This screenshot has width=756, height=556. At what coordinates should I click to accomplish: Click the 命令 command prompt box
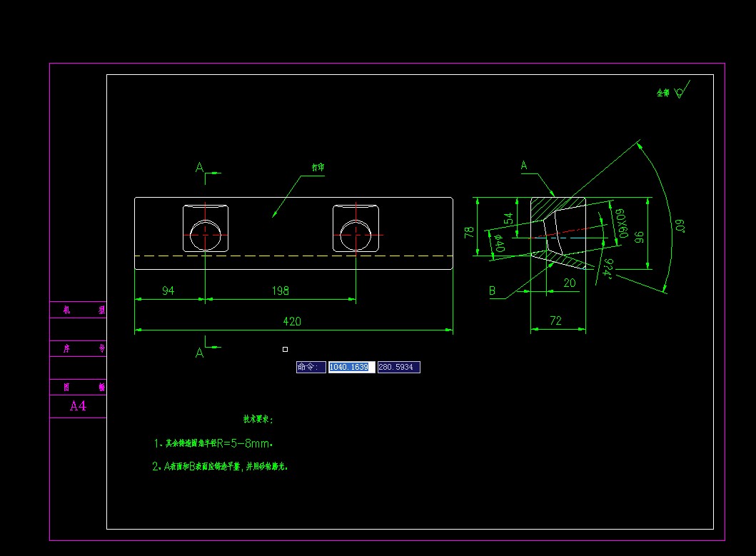click(x=311, y=366)
